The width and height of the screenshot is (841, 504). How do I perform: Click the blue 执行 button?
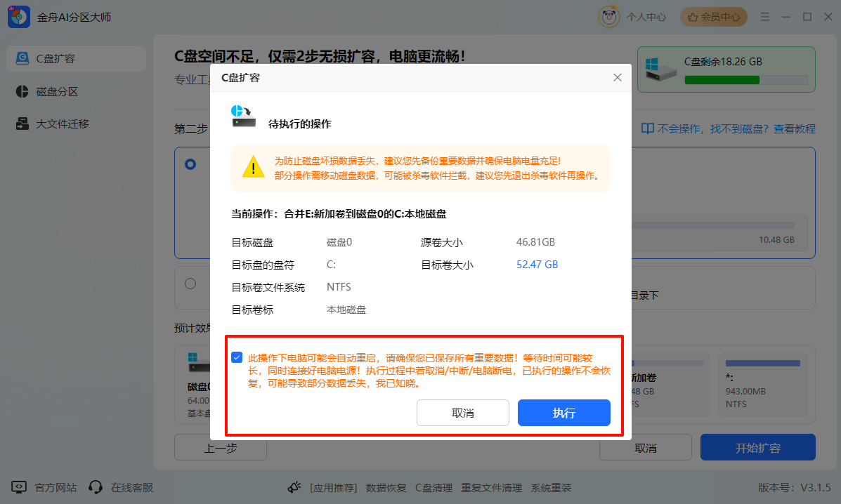click(563, 413)
